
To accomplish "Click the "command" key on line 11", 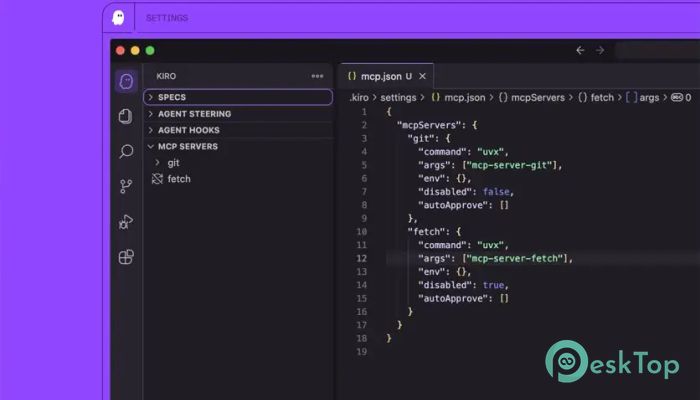I will [442, 245].
